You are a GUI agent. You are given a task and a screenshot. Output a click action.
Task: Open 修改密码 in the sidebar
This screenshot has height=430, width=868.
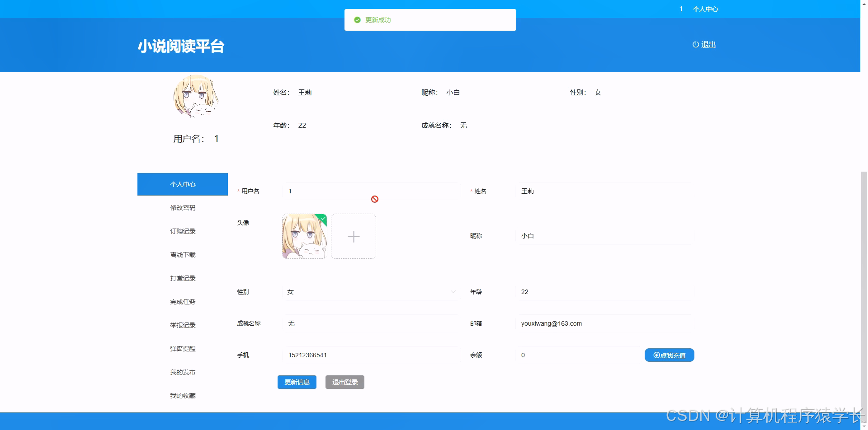click(x=183, y=208)
